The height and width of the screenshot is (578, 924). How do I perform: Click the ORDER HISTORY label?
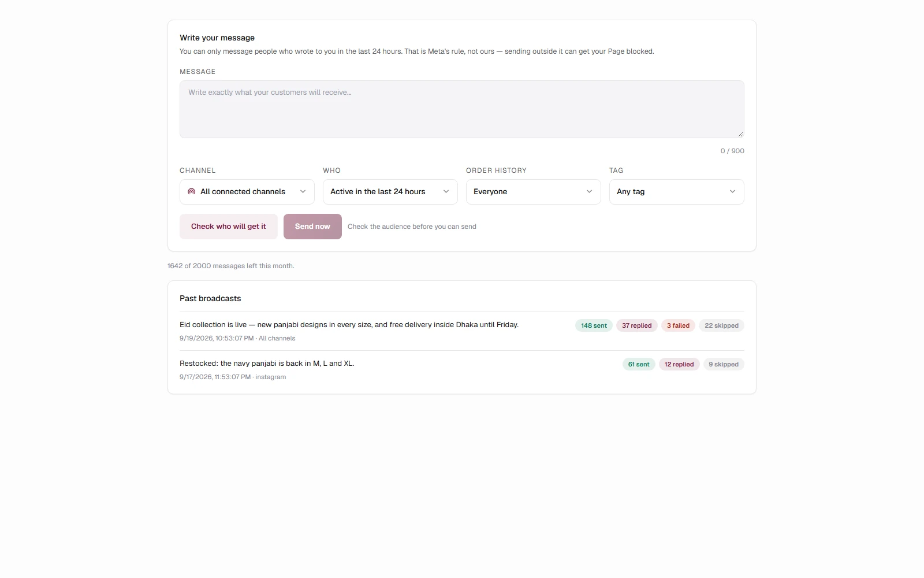[x=497, y=171]
